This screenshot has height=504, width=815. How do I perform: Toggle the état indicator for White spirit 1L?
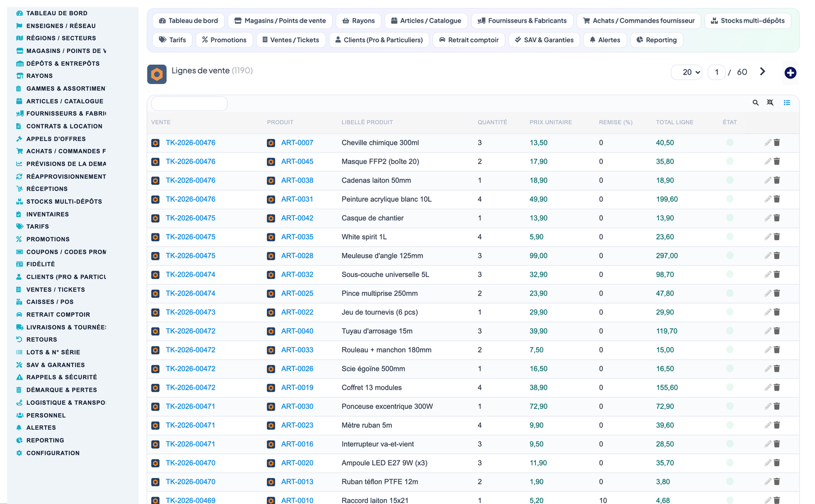730,237
